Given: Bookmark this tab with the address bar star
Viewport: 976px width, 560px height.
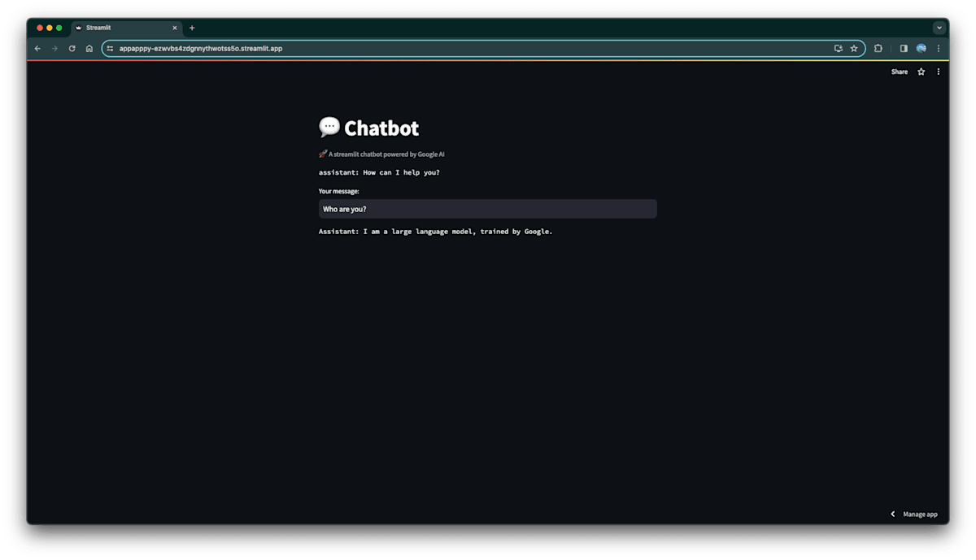Looking at the screenshot, I should point(854,49).
